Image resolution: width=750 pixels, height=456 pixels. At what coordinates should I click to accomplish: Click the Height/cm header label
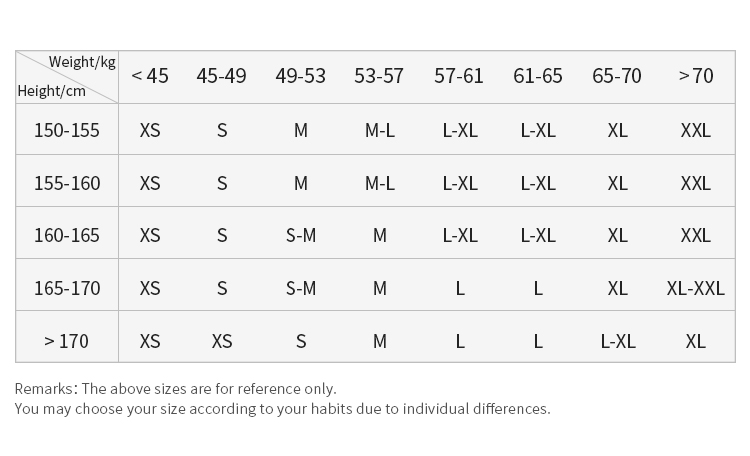point(52,91)
